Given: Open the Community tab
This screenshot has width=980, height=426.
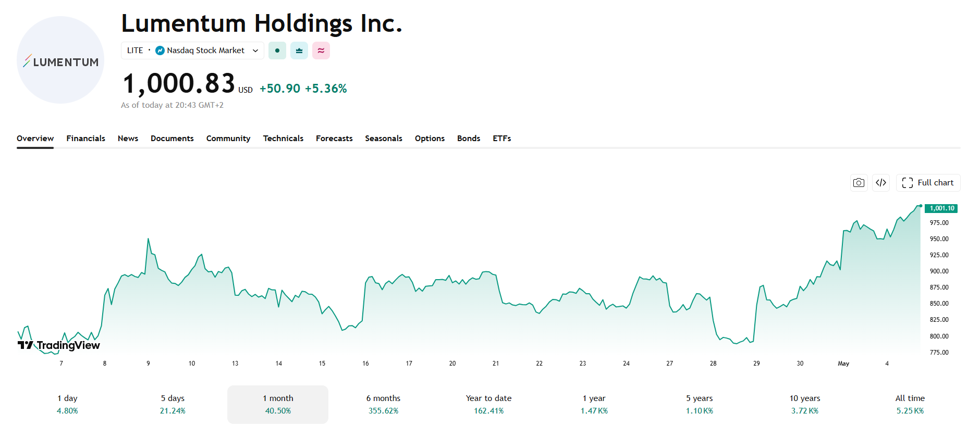Looking at the screenshot, I should pyautogui.click(x=228, y=139).
